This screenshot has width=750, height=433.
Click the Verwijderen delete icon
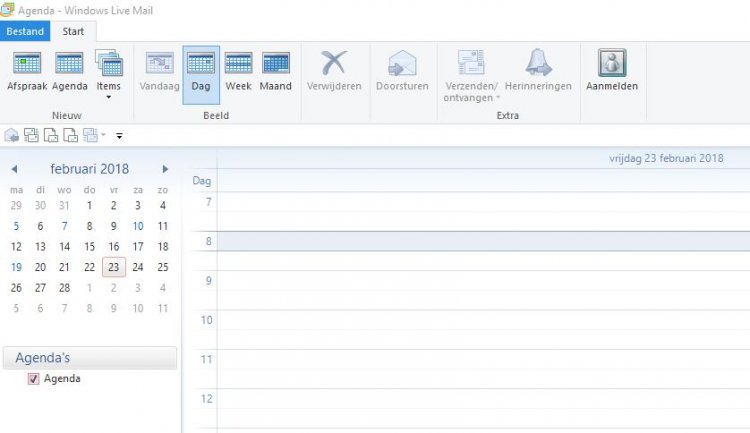334,70
